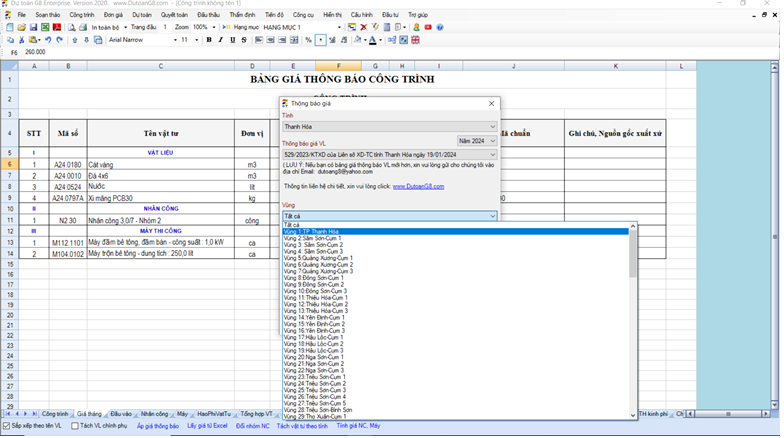Move row up with arrow icon
This screenshot has height=438, width=784.
[x=74, y=40]
